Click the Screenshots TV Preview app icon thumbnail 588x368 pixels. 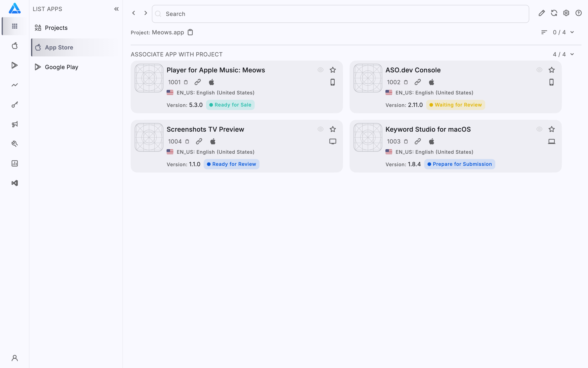click(x=149, y=137)
